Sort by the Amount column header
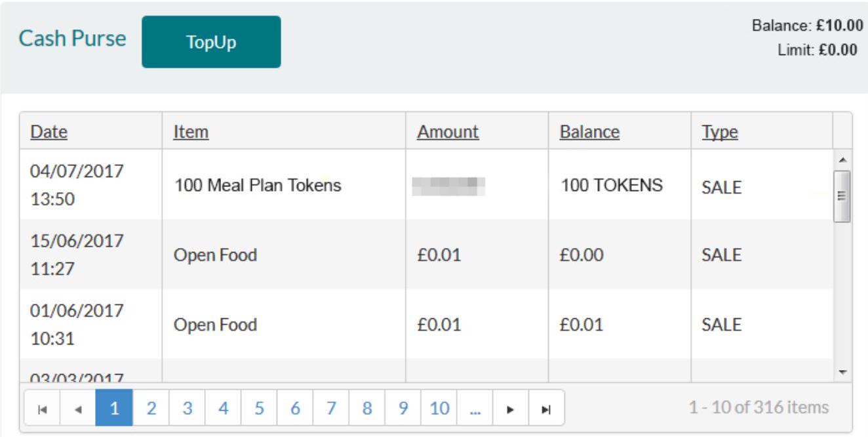868x437 pixels. [448, 132]
